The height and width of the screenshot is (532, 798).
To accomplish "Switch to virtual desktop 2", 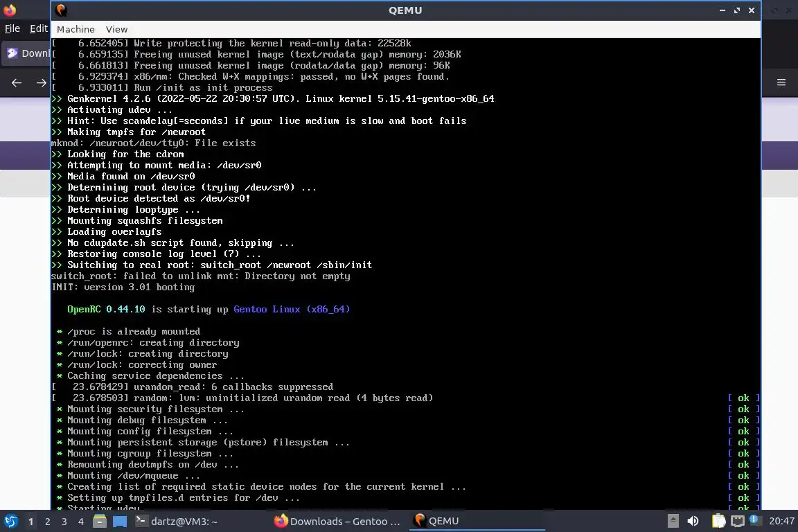I will pos(48,522).
